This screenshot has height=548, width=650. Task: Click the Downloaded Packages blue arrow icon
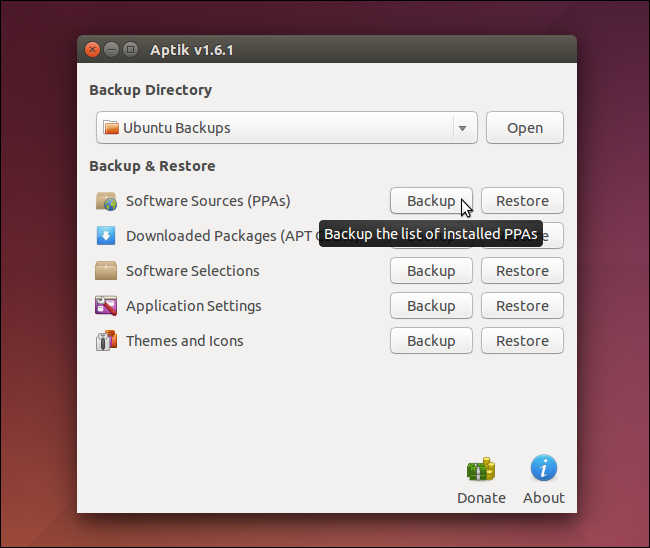point(106,235)
